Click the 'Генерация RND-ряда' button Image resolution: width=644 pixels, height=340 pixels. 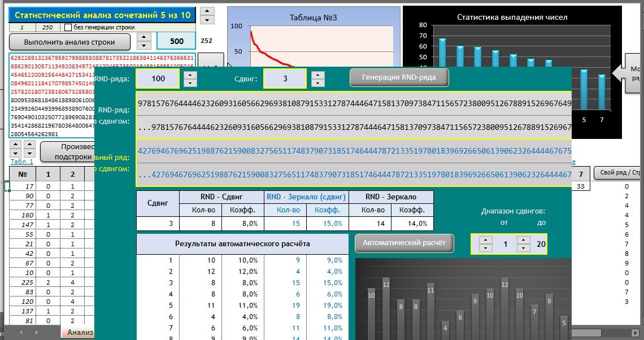coord(399,77)
